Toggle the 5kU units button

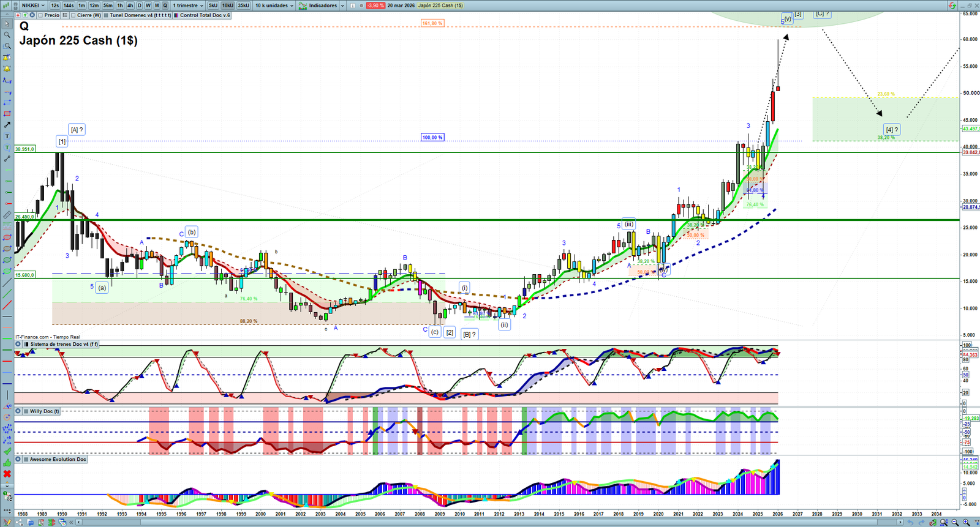pyautogui.click(x=213, y=6)
